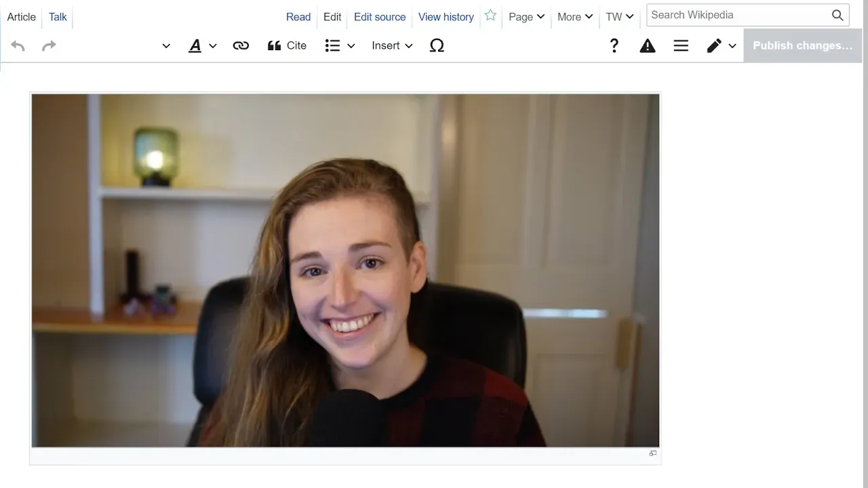This screenshot has width=868, height=488.
Task: Type in Search Wikipedia field
Action: pos(738,15)
